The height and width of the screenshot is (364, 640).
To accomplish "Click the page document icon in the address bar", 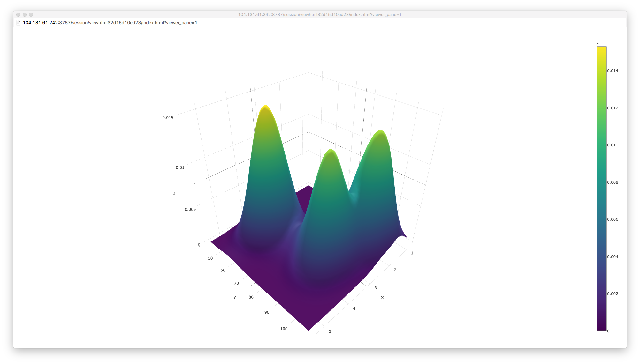I will tap(19, 23).
